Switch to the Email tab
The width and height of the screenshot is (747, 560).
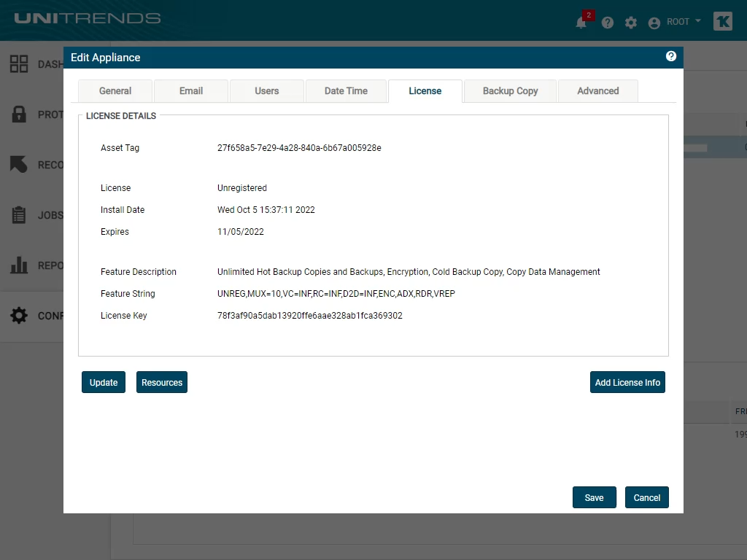(191, 91)
